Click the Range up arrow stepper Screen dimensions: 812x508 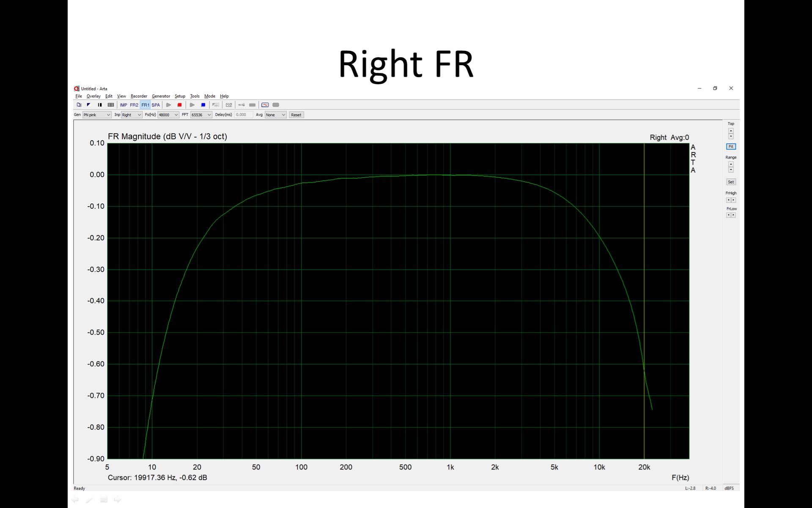pyautogui.click(x=731, y=164)
